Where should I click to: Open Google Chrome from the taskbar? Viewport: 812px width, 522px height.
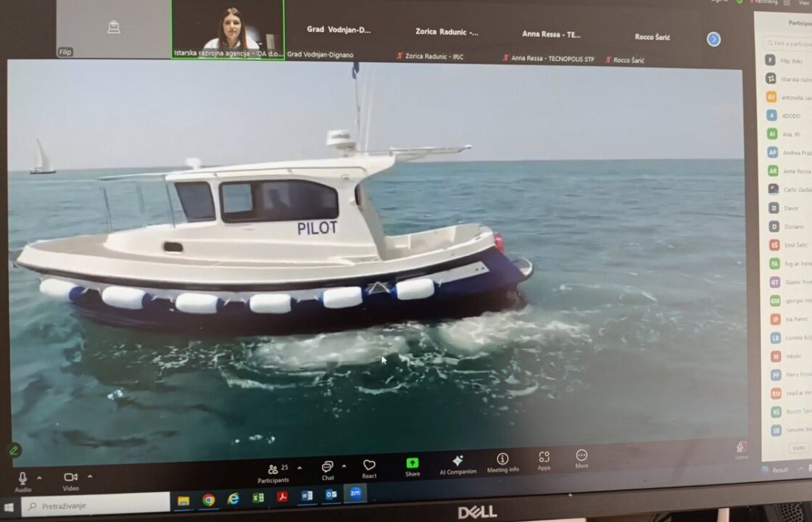click(x=209, y=500)
